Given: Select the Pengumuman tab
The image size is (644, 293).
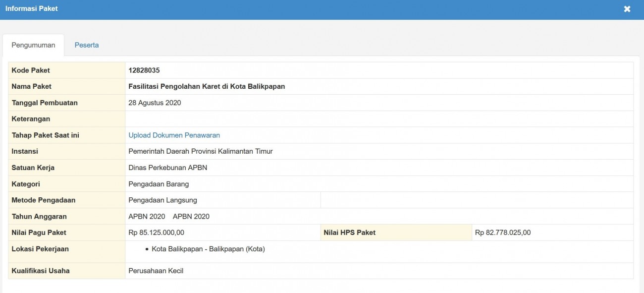Looking at the screenshot, I should point(33,45).
